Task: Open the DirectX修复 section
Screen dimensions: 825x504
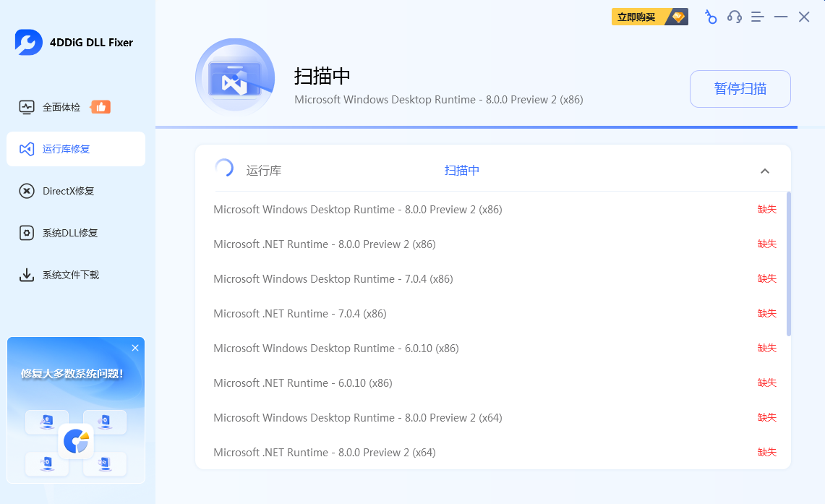Action: [x=76, y=191]
